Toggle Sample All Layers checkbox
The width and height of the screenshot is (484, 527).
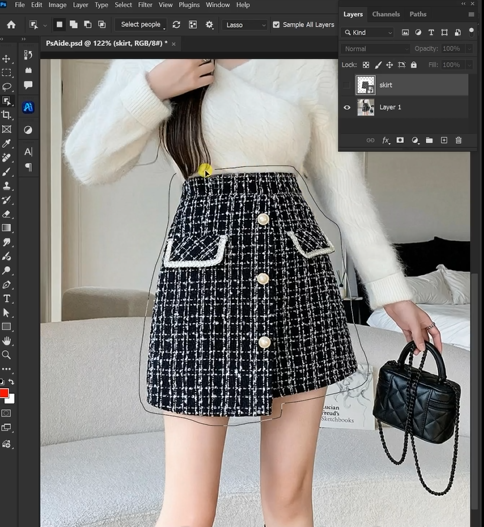pyautogui.click(x=276, y=25)
